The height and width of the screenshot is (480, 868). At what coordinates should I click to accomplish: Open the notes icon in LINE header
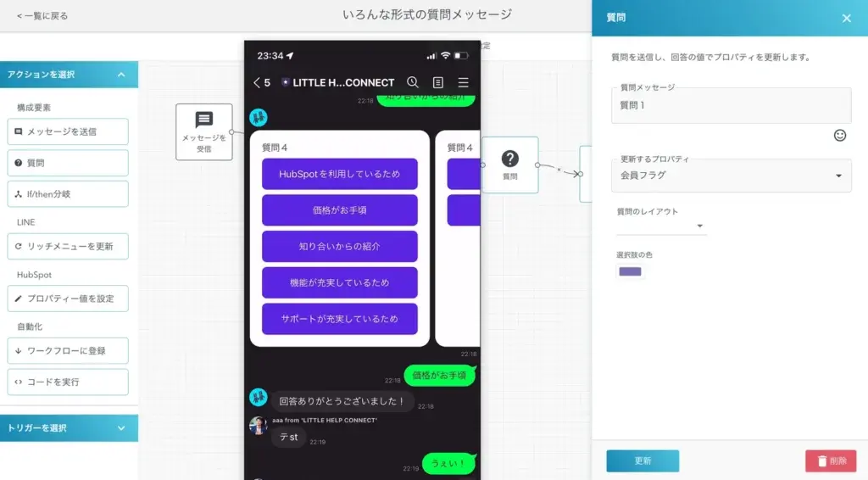click(438, 82)
